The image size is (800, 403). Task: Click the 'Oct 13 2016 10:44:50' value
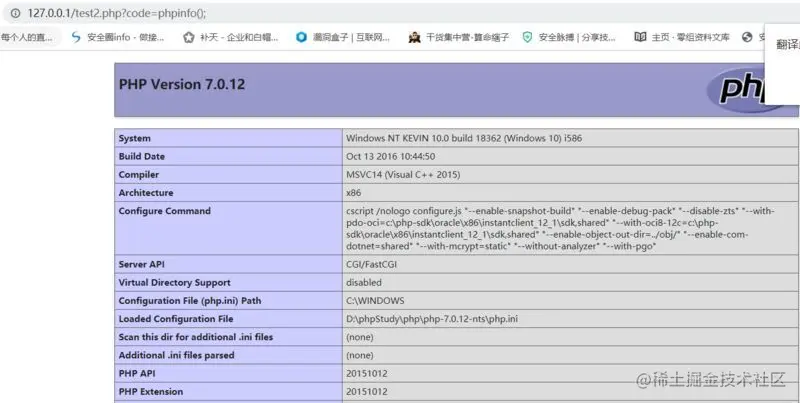coord(391,157)
